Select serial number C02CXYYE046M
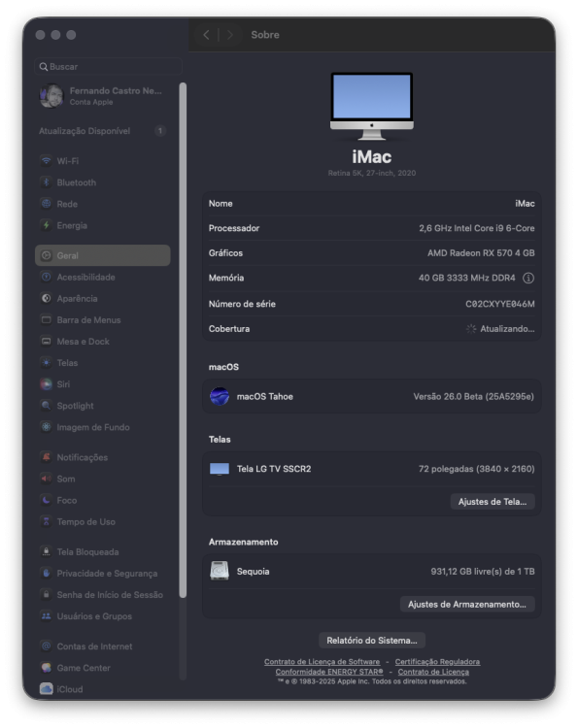578x728 pixels. coord(500,304)
